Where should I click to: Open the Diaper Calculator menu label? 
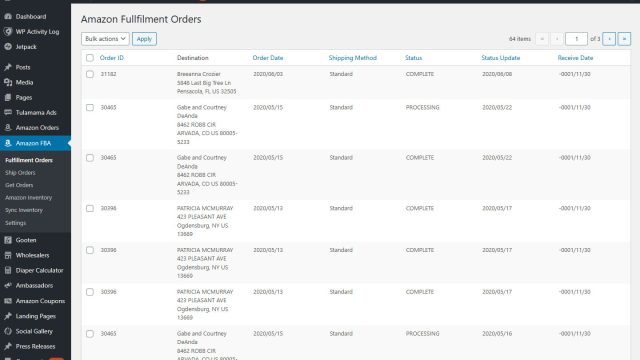point(40,270)
